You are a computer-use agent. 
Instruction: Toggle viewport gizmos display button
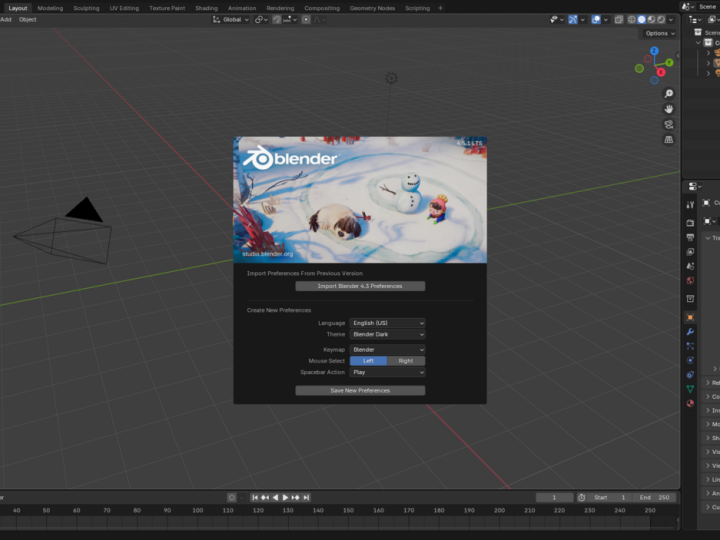573,20
